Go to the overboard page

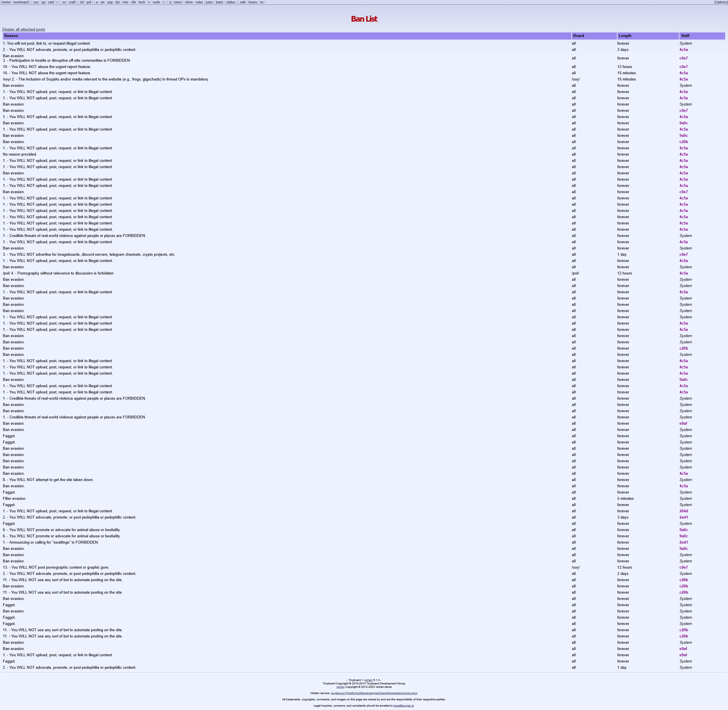coord(21,2)
